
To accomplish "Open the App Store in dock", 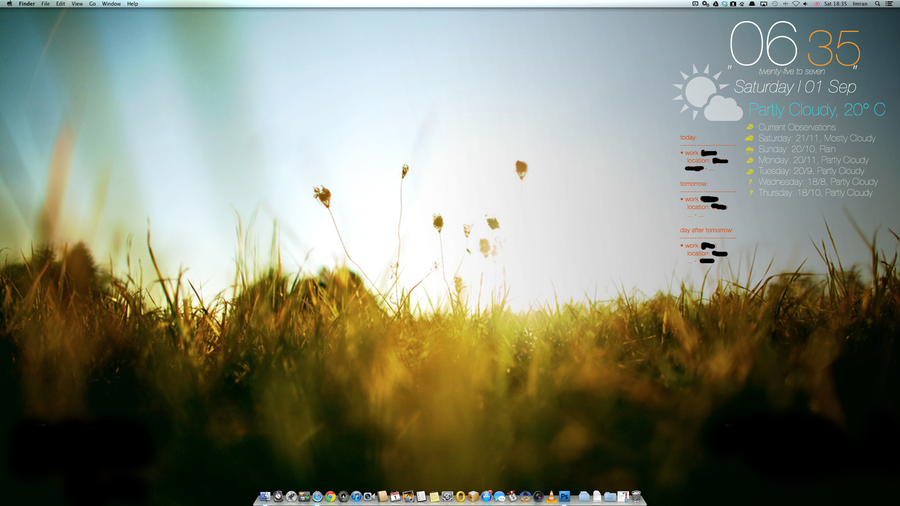I will tap(486, 496).
